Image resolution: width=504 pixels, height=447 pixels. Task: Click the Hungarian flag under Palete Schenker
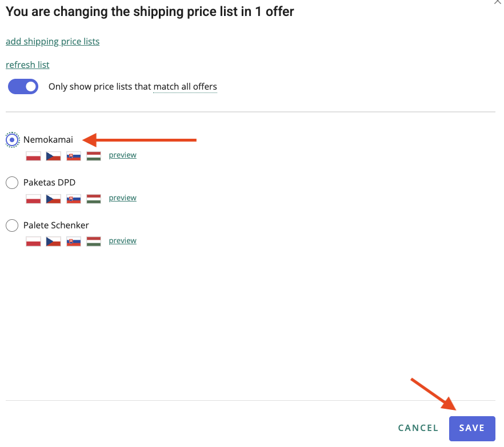tap(94, 241)
